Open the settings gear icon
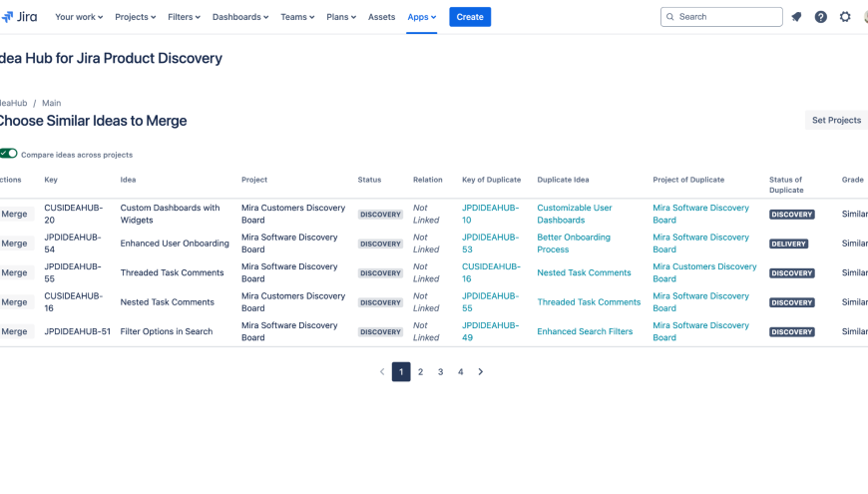 (x=845, y=17)
